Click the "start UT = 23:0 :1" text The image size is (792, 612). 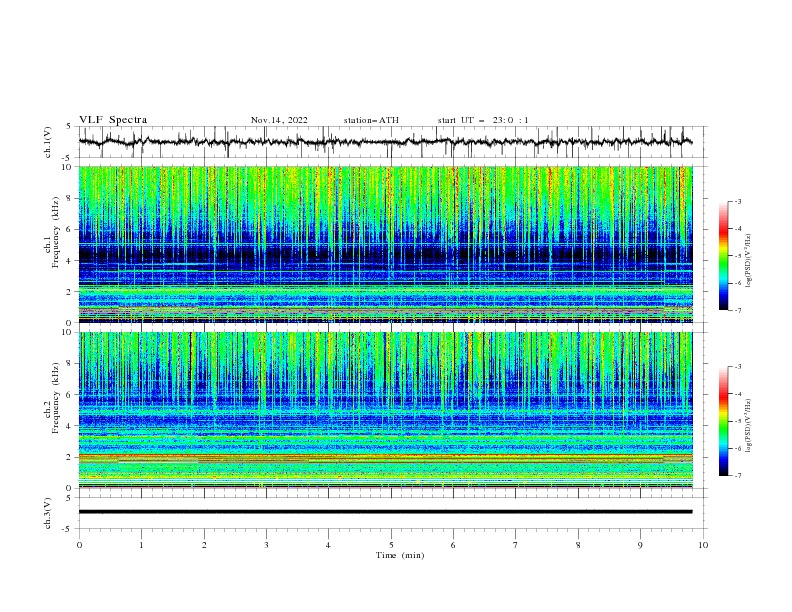click(483, 120)
